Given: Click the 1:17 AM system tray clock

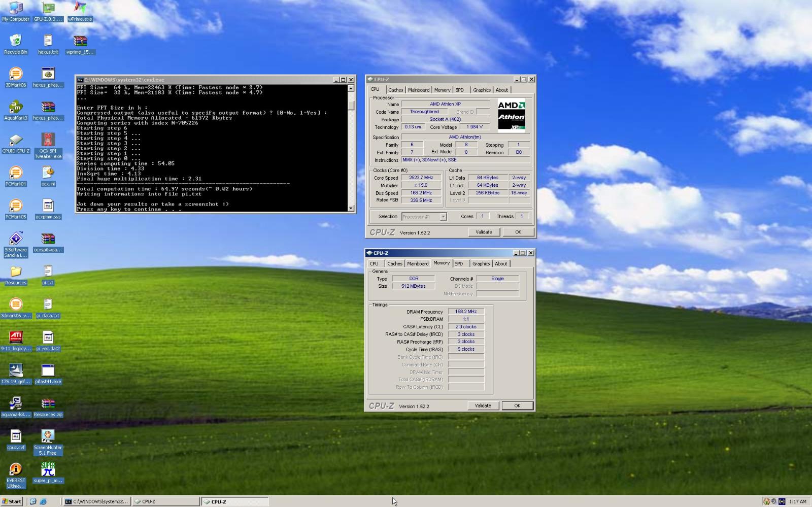Looking at the screenshot, I should click(x=798, y=501).
